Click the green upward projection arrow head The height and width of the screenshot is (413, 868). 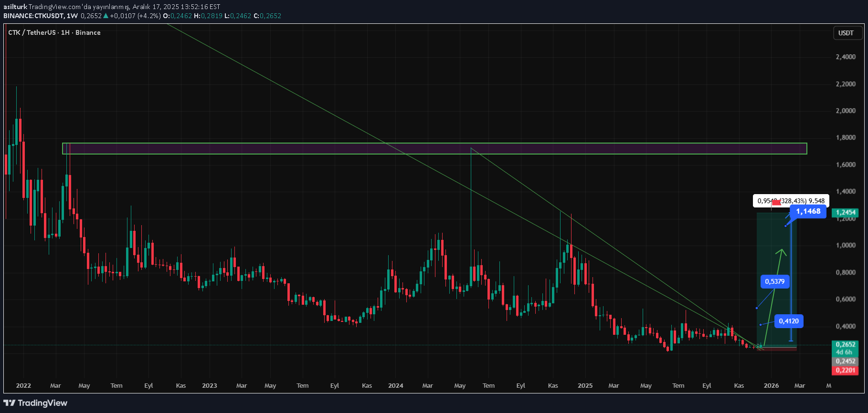782,251
